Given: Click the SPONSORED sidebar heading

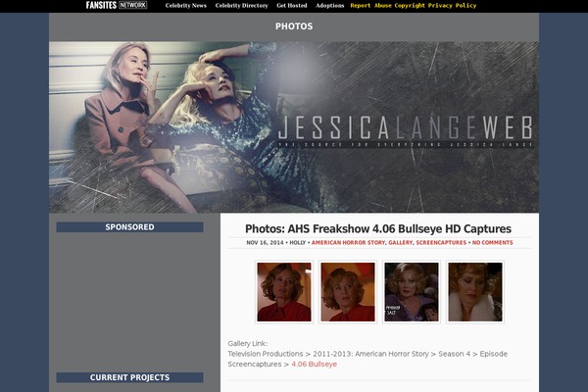Looking at the screenshot, I should tap(129, 227).
